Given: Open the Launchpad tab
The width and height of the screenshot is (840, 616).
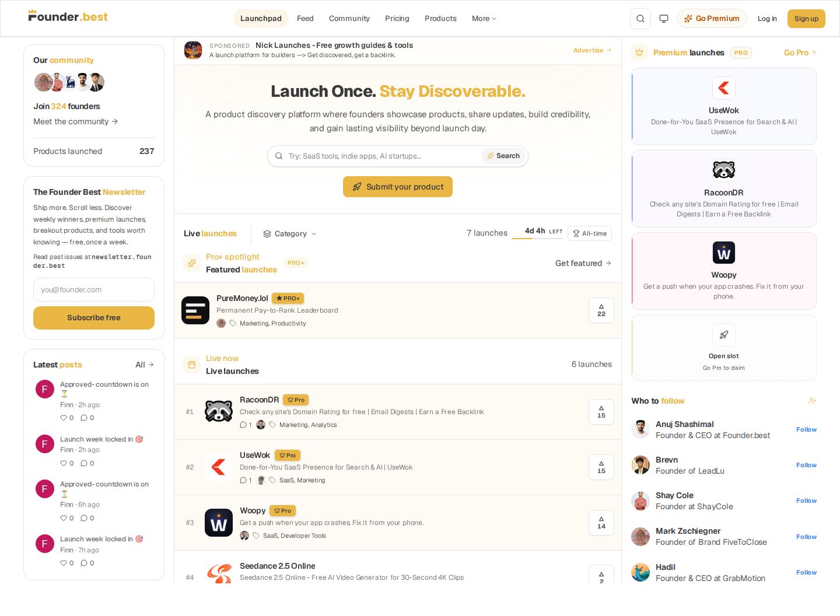Looking at the screenshot, I should 261,19.
